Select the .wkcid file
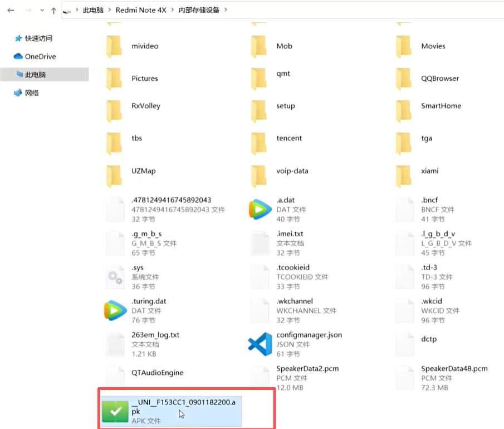This screenshot has height=429, width=504. click(428, 311)
